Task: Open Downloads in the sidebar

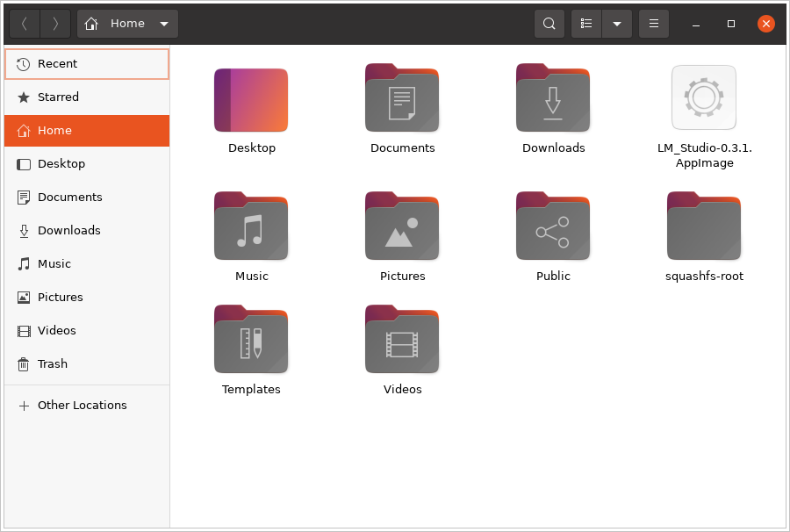Action: pos(87,230)
